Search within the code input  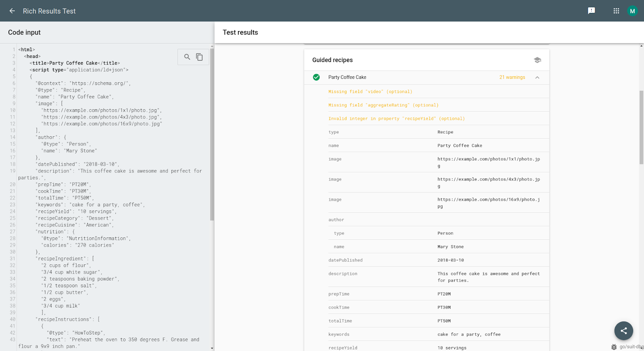point(187,57)
